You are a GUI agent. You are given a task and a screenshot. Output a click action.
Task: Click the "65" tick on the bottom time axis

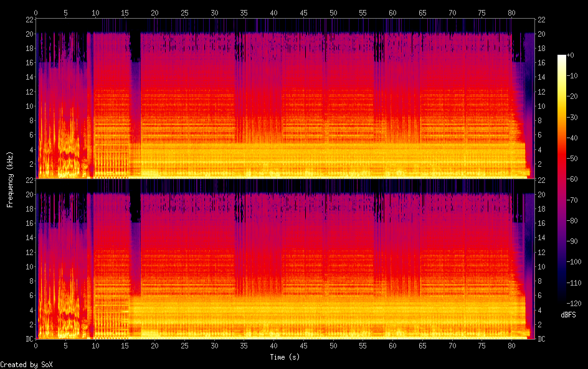pos(422,346)
